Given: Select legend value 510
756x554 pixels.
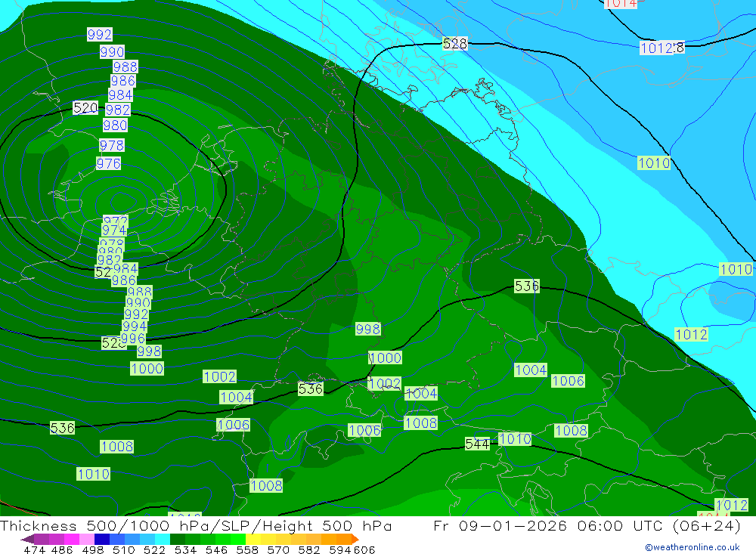Looking at the screenshot, I should click(x=123, y=549).
